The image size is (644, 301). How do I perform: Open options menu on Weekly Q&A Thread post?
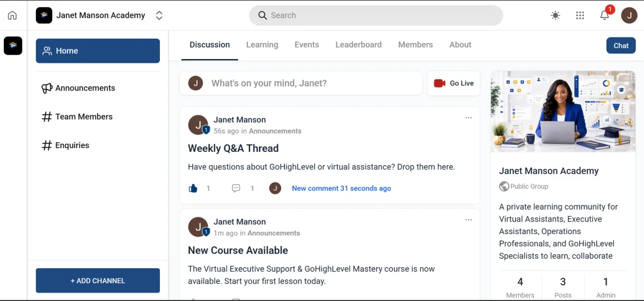[x=469, y=118]
